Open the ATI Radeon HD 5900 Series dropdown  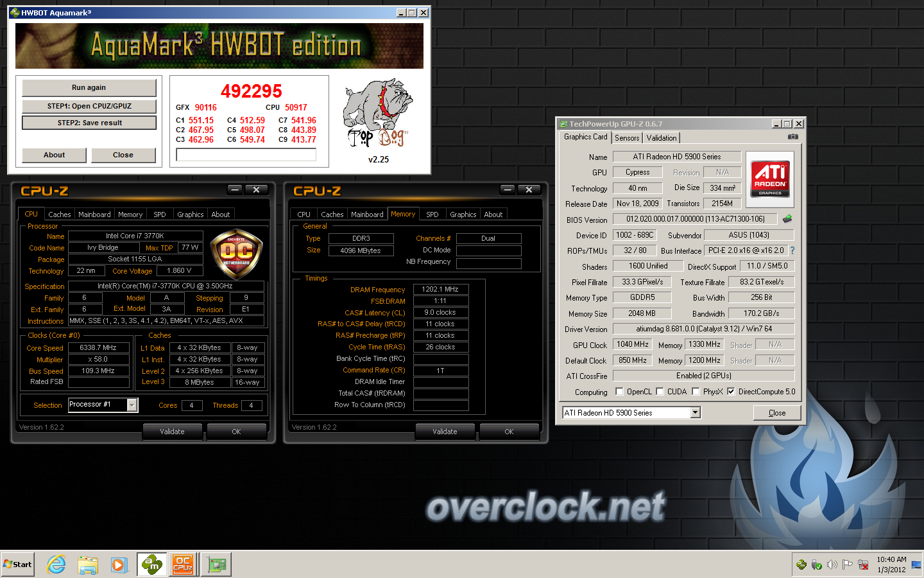(x=696, y=412)
